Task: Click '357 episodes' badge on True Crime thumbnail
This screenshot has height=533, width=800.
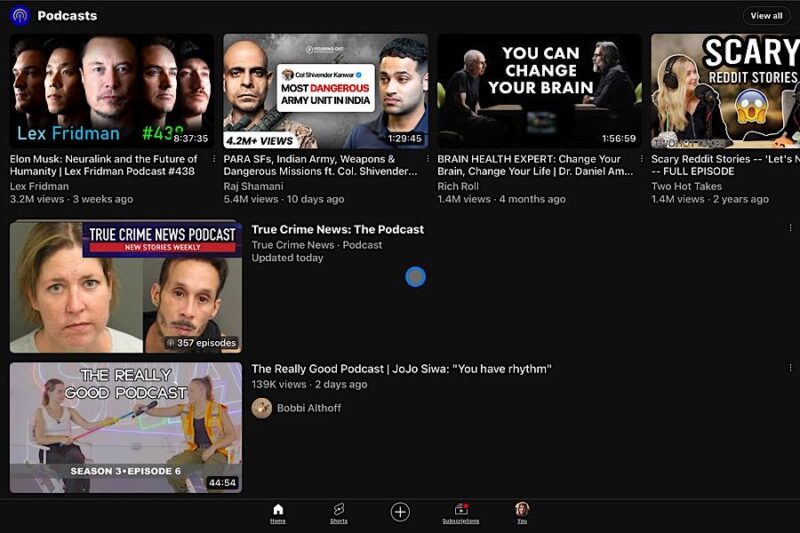Action: pos(202,343)
